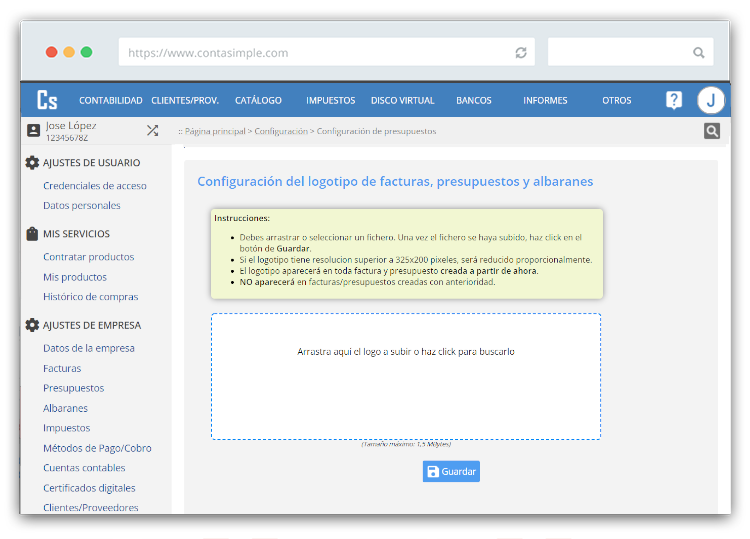Click the Contasimple Cs logo

(47, 100)
